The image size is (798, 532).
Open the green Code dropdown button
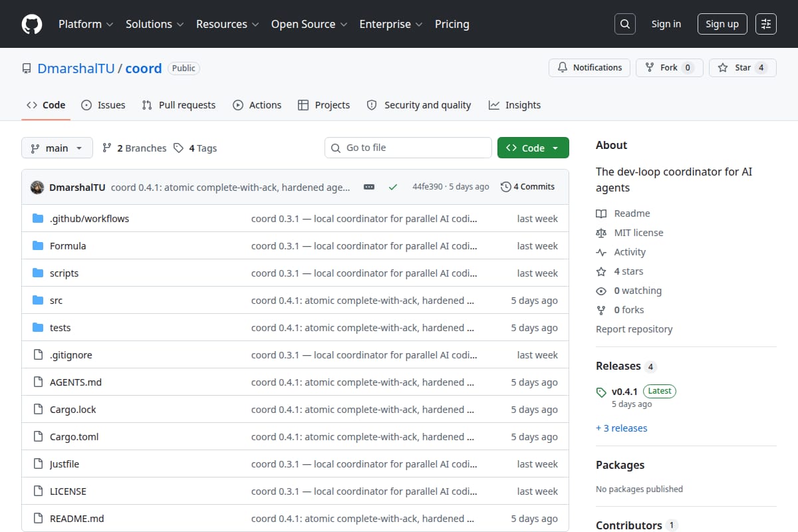pos(533,148)
